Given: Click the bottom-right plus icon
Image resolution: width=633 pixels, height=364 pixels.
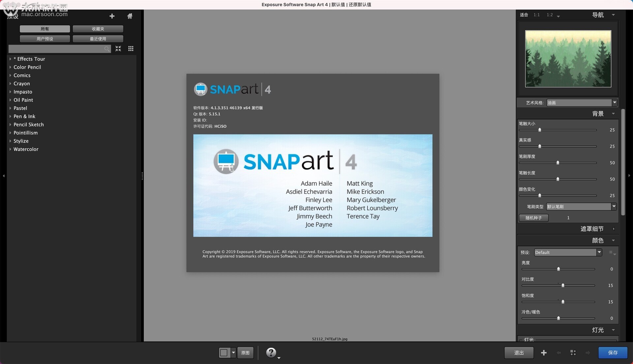Looking at the screenshot, I should (544, 353).
